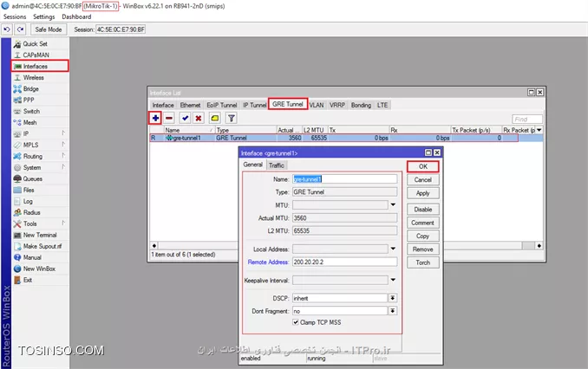Add a comment with the yellow note icon
This screenshot has height=369, width=588.
[215, 118]
